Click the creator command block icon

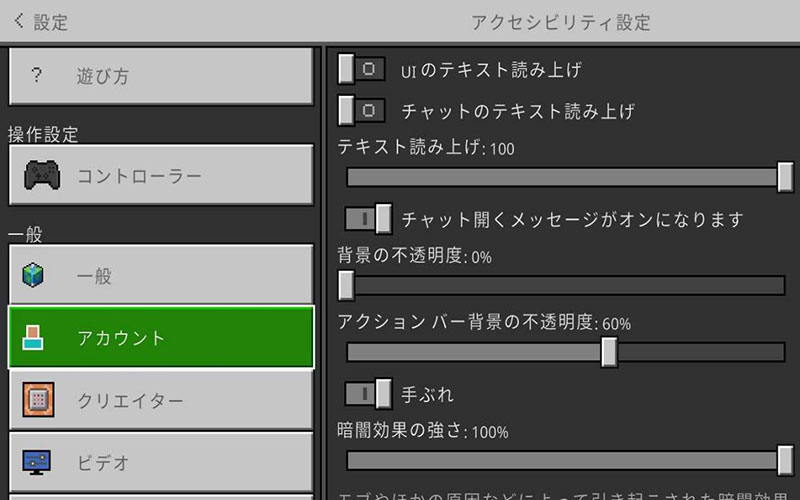coord(38,400)
